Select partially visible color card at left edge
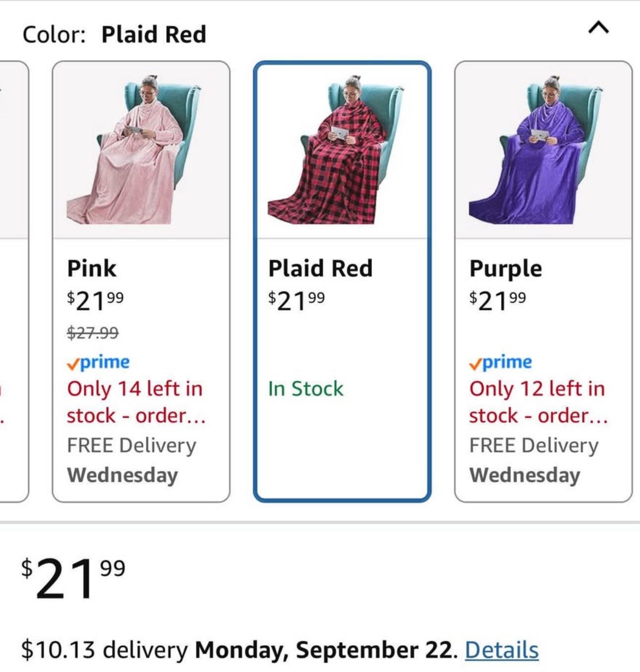Image resolution: width=640 pixels, height=672 pixels. coord(13,280)
